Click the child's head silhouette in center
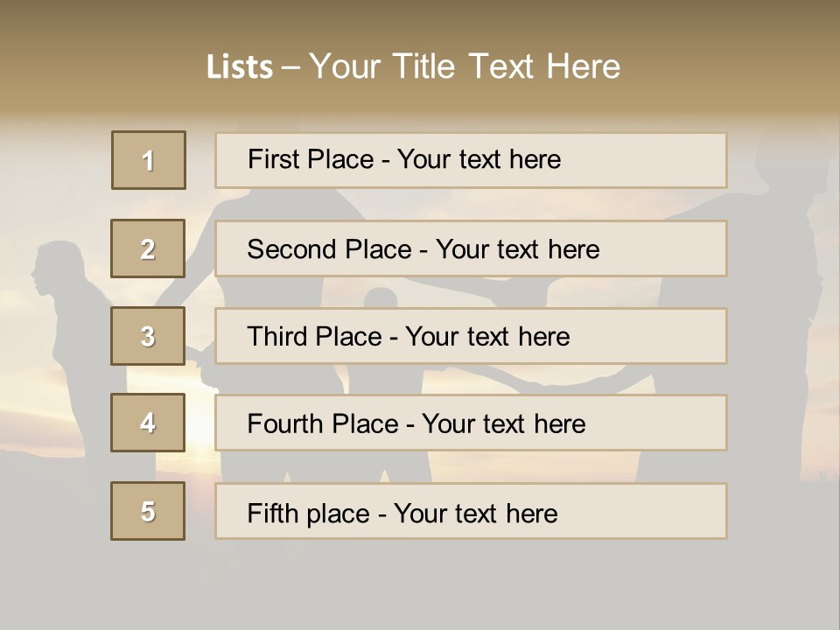This screenshot has height=630, width=840. (x=381, y=296)
